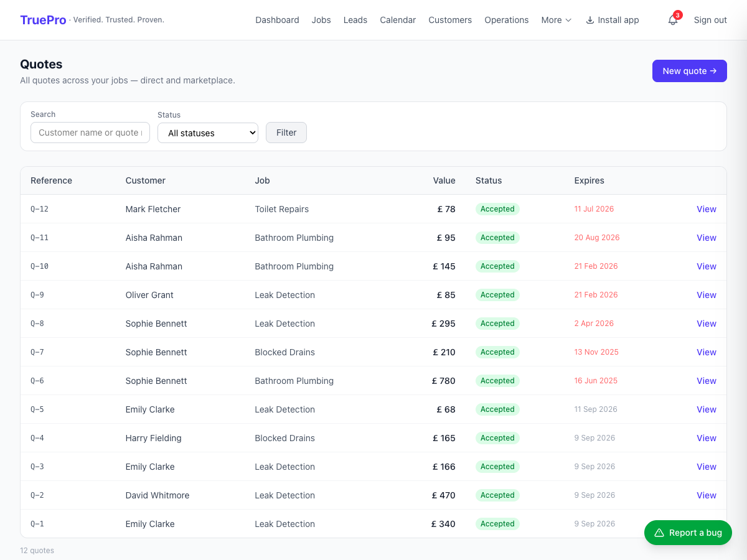Click the TruePro logo
The width and height of the screenshot is (747, 560).
pos(43,20)
